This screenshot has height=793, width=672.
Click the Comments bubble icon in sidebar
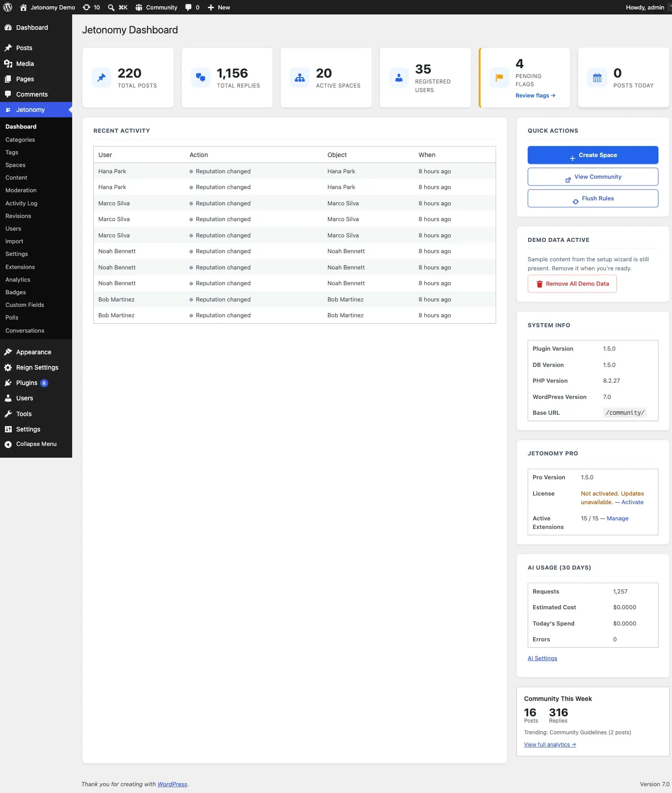pyautogui.click(x=8, y=94)
